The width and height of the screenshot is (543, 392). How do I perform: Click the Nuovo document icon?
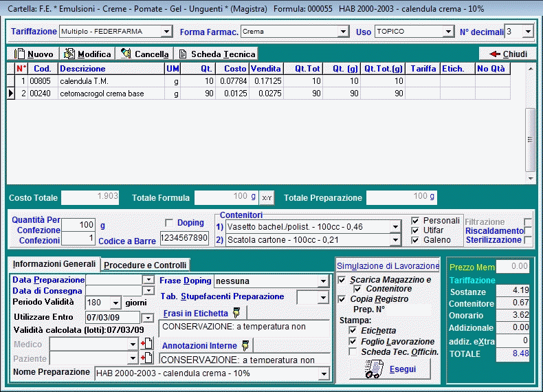(x=20, y=54)
